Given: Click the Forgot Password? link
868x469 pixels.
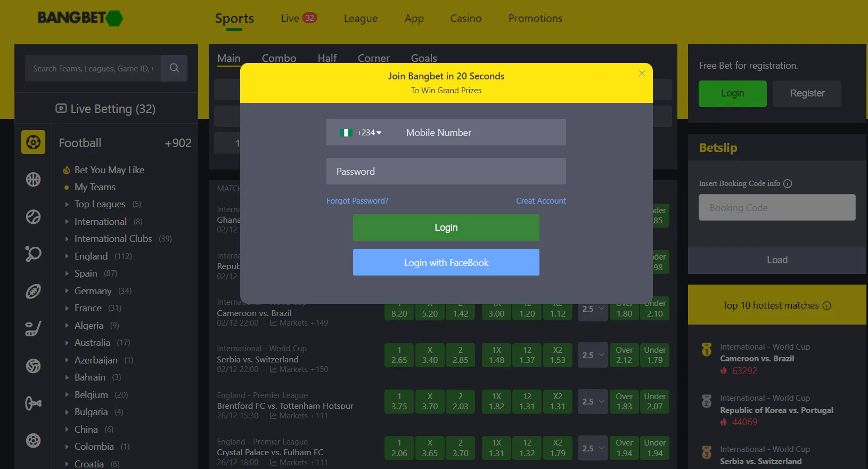Looking at the screenshot, I should 357,201.
